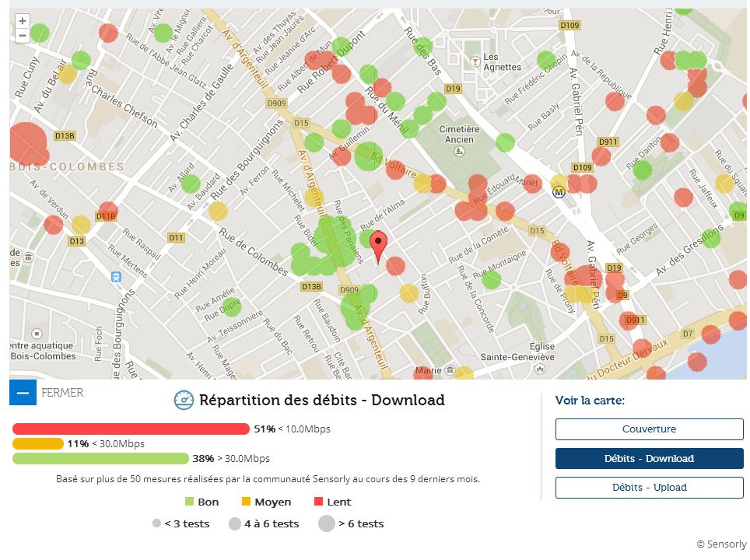
Task: Click the large red circle near Bois-Colombes
Action: [x=26, y=143]
